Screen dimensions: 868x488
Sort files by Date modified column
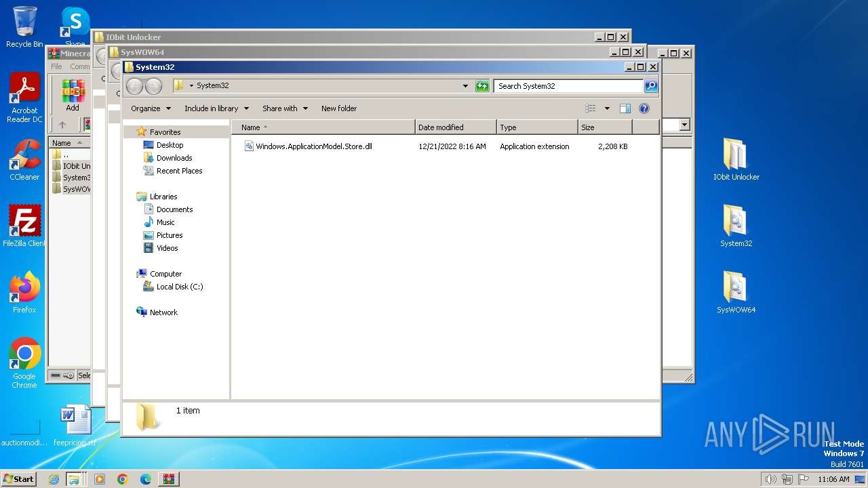(x=456, y=127)
